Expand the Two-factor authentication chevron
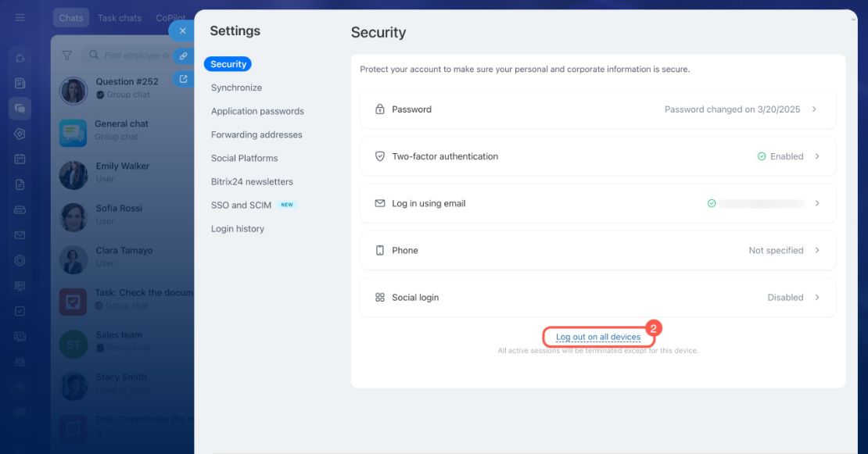Screen dimensions: 868x454 (x=817, y=156)
